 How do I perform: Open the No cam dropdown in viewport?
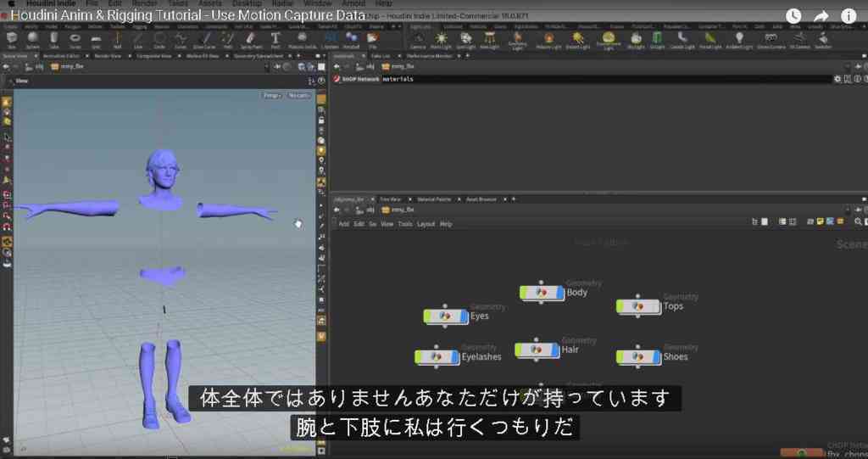coord(299,95)
